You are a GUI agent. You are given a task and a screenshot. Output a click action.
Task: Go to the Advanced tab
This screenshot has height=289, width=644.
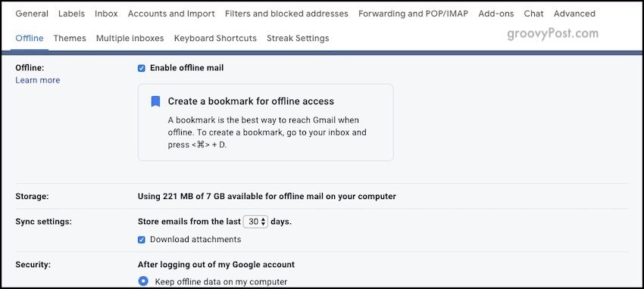click(574, 14)
